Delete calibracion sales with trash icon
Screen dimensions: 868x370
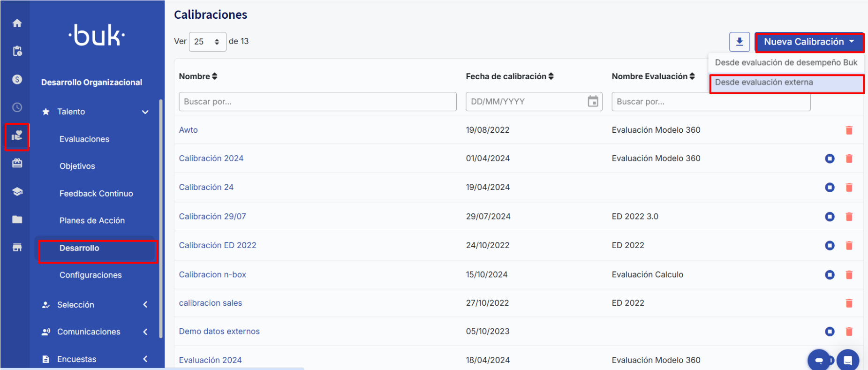click(x=849, y=303)
